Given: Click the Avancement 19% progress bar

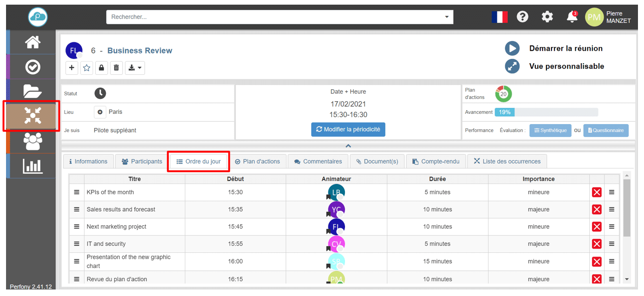Looking at the screenshot, I should [546, 112].
